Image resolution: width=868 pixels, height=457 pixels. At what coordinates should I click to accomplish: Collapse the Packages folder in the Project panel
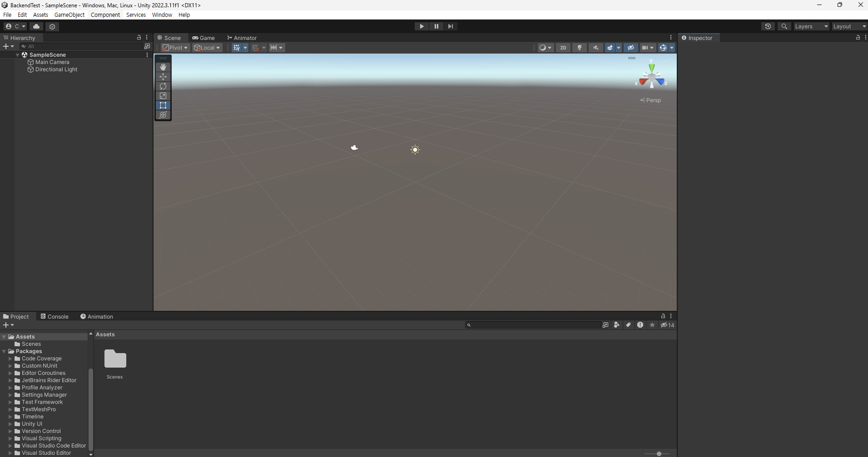point(4,351)
